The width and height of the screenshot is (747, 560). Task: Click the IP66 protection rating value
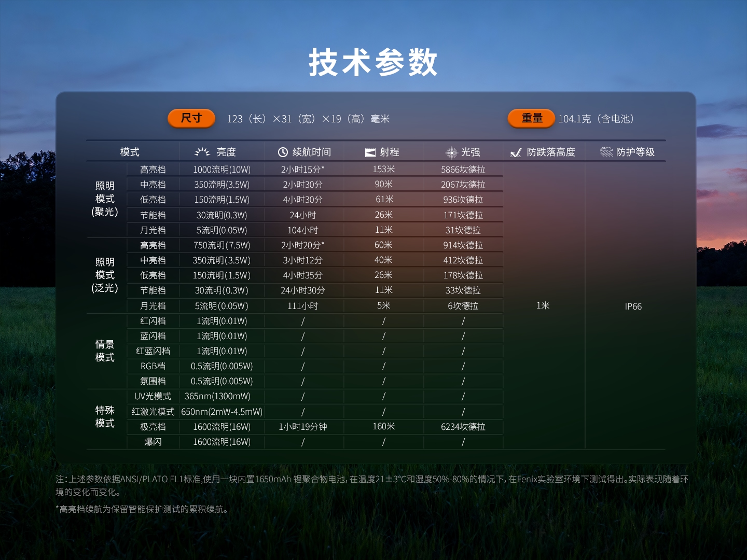633,306
